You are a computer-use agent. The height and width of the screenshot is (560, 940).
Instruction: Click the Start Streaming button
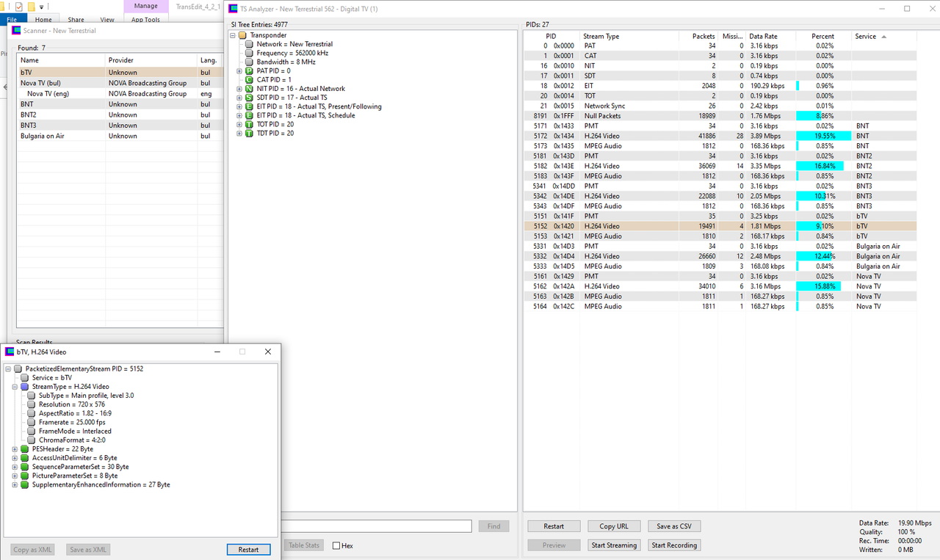(x=614, y=545)
